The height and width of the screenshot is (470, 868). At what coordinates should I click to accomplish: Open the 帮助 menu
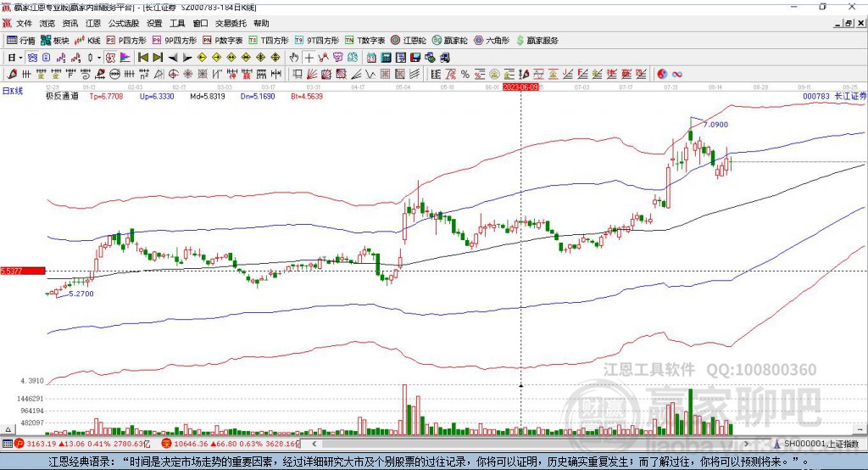(x=261, y=23)
